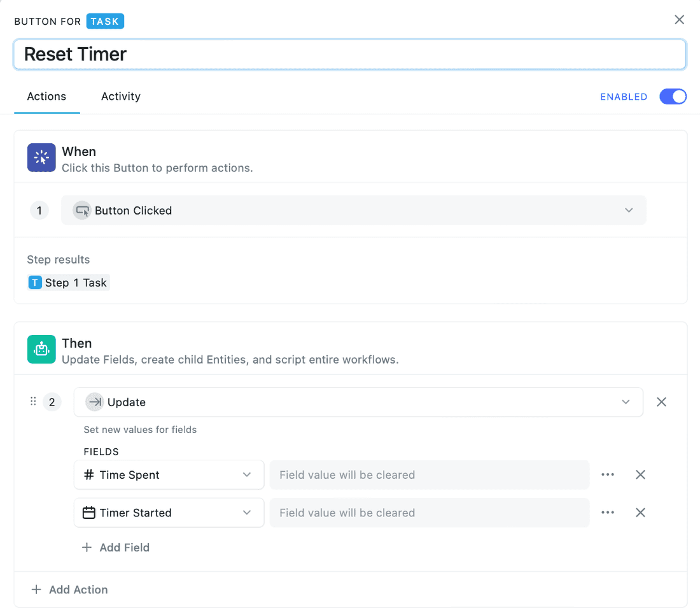Click the blue When cursor icon
This screenshot has height=610, width=700.
click(x=41, y=157)
